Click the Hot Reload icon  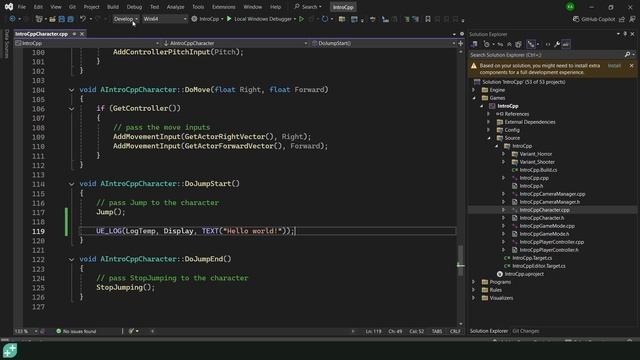pyautogui.click(x=324, y=19)
